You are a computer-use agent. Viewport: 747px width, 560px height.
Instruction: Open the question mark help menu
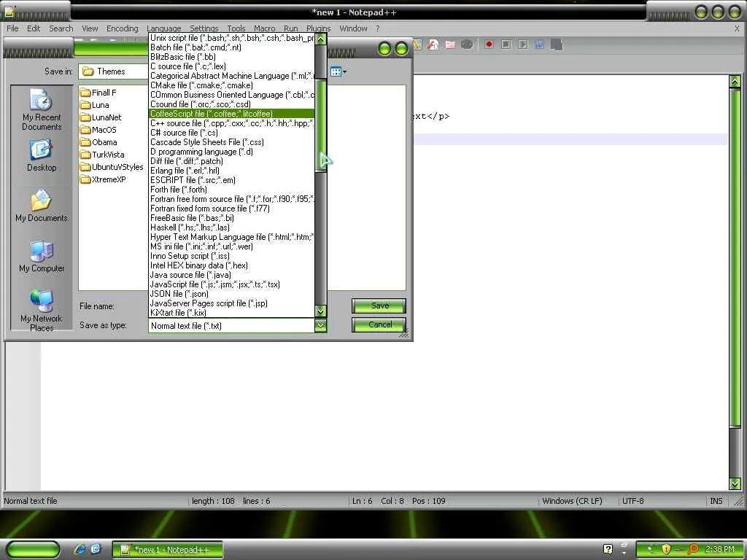[377, 28]
